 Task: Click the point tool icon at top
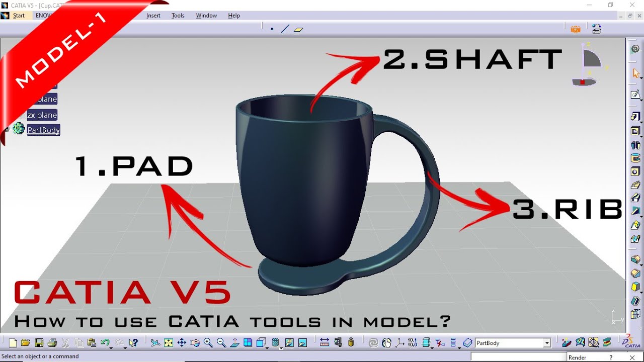[x=272, y=29]
